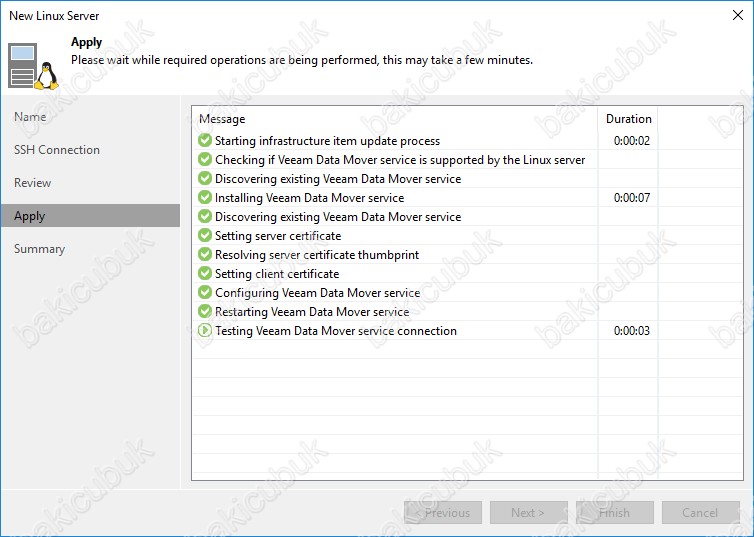Screen dimensions: 754x537
Task: Close the New Linux Server dialog
Action: click(x=738, y=15)
